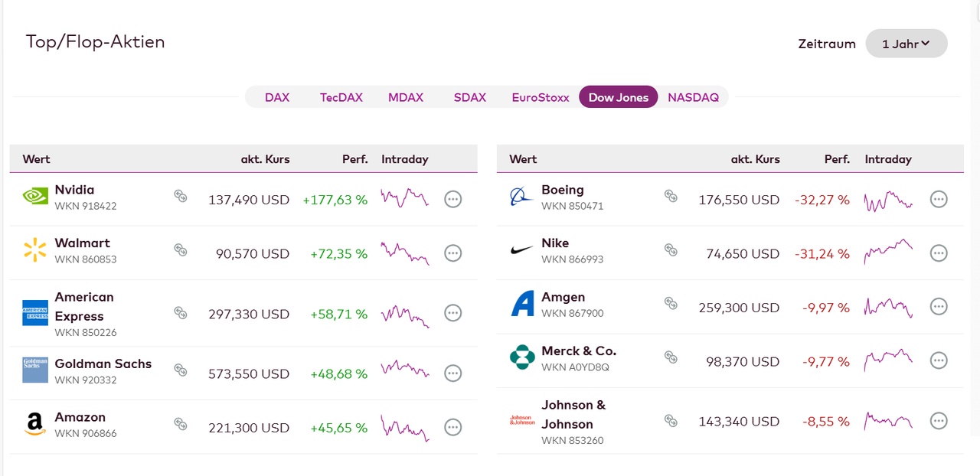Image resolution: width=980 pixels, height=476 pixels.
Task: Open the Boeing stock link
Action: (563, 190)
